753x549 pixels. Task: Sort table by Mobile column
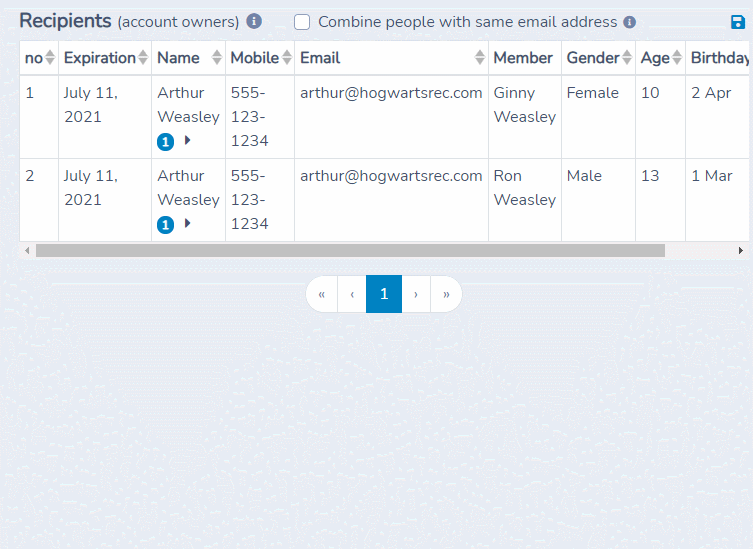[287, 58]
